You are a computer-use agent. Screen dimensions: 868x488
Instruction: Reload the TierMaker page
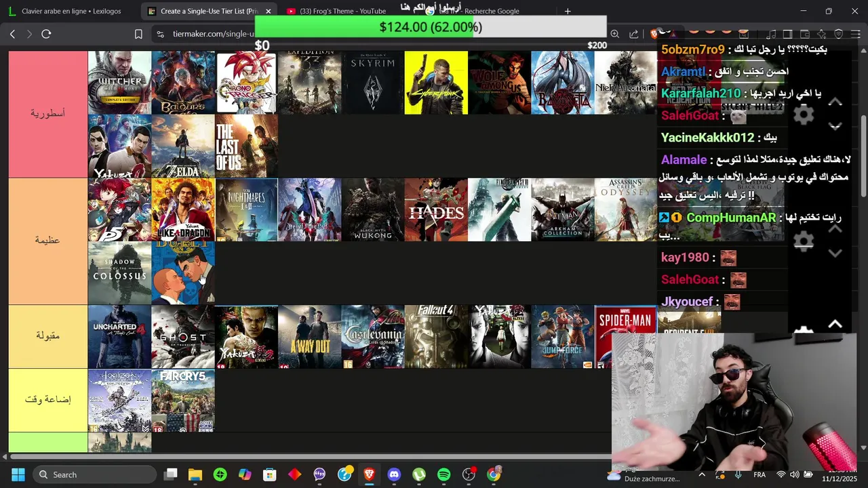(x=46, y=34)
